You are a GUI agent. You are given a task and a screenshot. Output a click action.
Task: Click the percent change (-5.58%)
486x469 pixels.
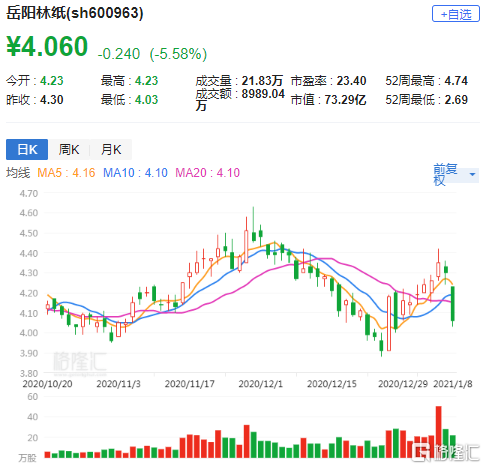pos(178,54)
